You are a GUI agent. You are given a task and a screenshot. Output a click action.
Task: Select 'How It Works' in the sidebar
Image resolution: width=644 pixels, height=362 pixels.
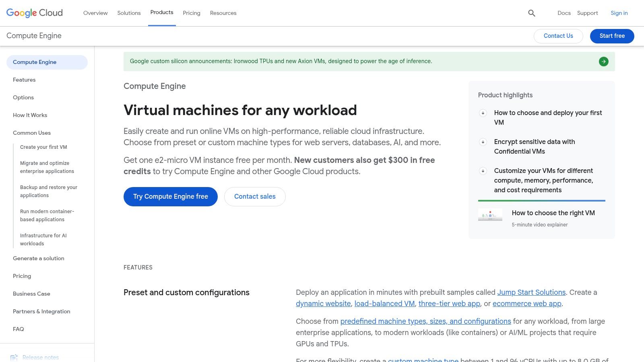click(30, 115)
